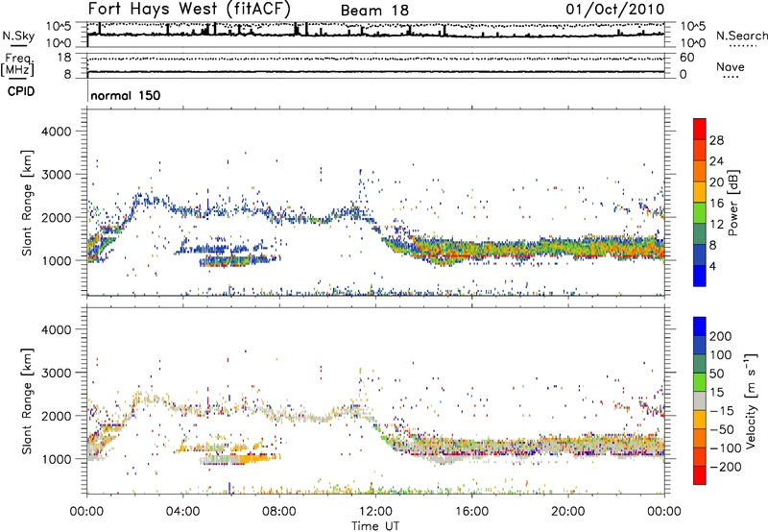Click the power panel Slant Range [km] label
The width and height of the screenshot is (768, 532).
(27, 203)
